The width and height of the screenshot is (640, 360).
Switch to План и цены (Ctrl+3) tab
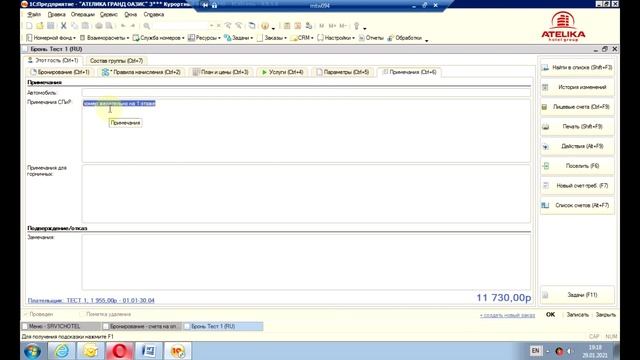click(221, 72)
